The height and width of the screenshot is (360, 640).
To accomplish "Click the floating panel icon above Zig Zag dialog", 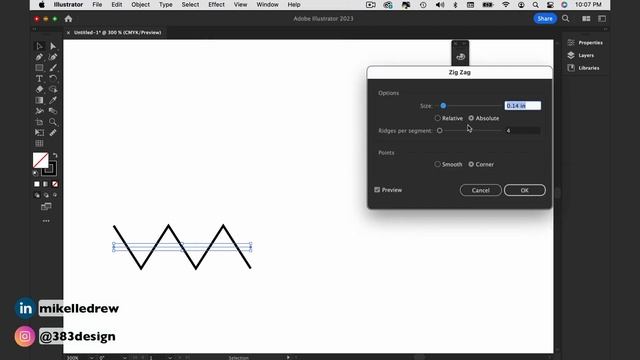I will click(460, 57).
